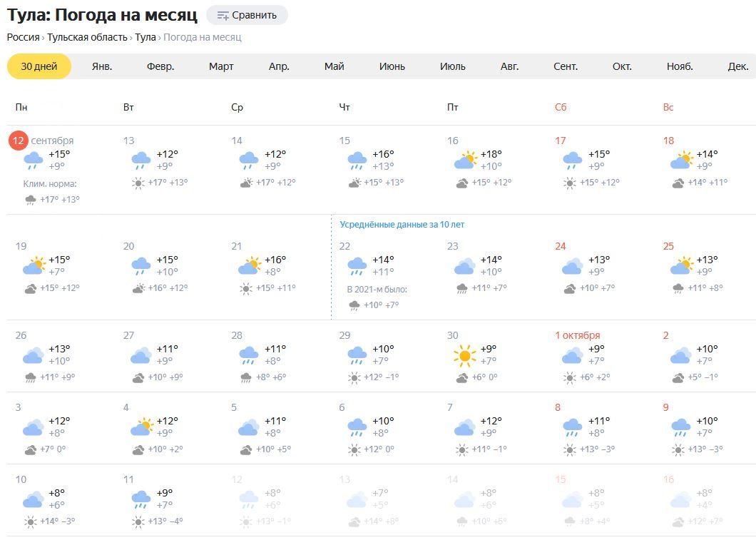The image size is (756, 540).
Task: Click the partly sunny icon for October 4
Action: tap(141, 427)
